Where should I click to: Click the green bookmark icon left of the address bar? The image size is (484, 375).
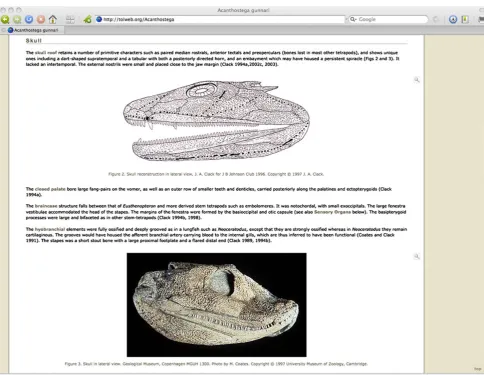pyautogui.click(x=88, y=19)
